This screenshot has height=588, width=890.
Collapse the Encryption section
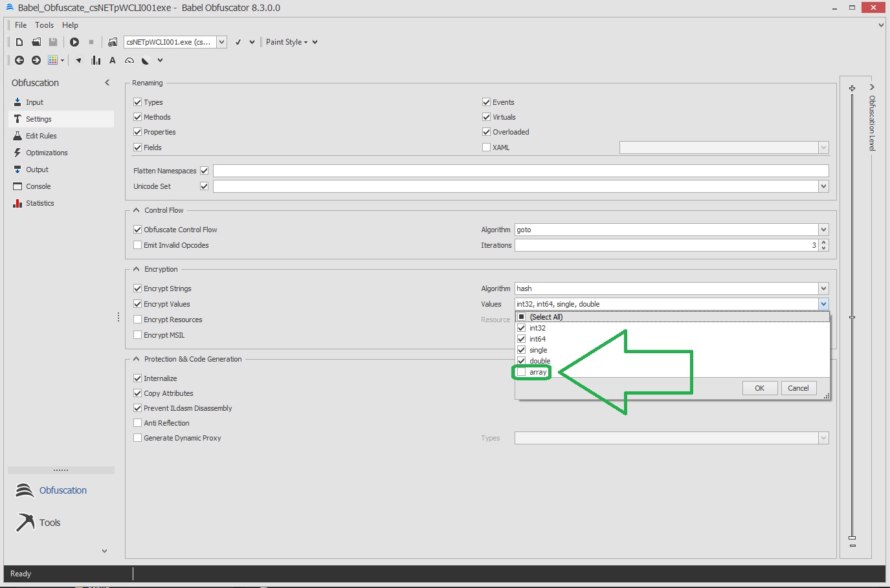[137, 269]
